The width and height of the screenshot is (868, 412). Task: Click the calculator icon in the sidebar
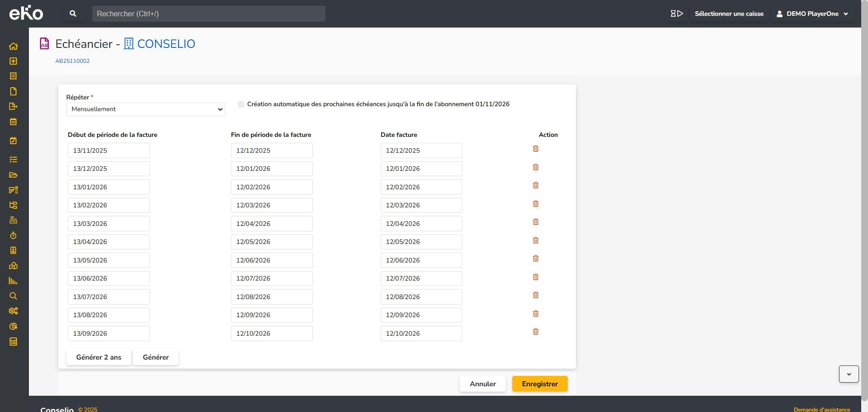pyautogui.click(x=13, y=342)
